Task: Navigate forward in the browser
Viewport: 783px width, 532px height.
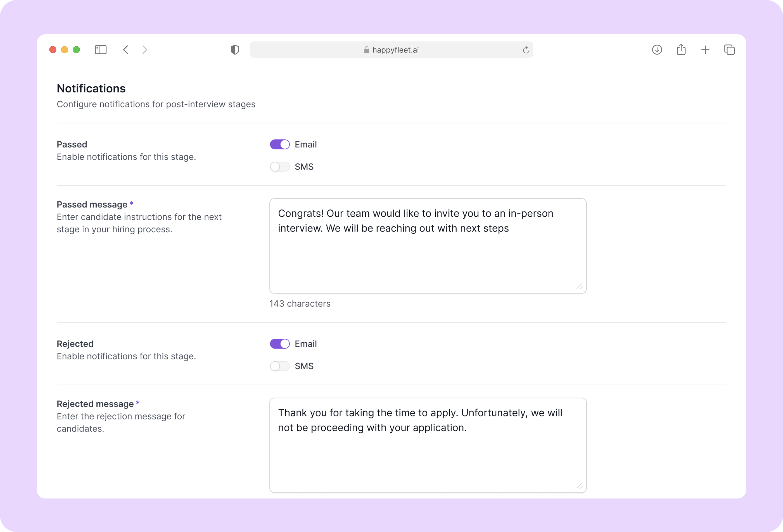Action: tap(144, 49)
